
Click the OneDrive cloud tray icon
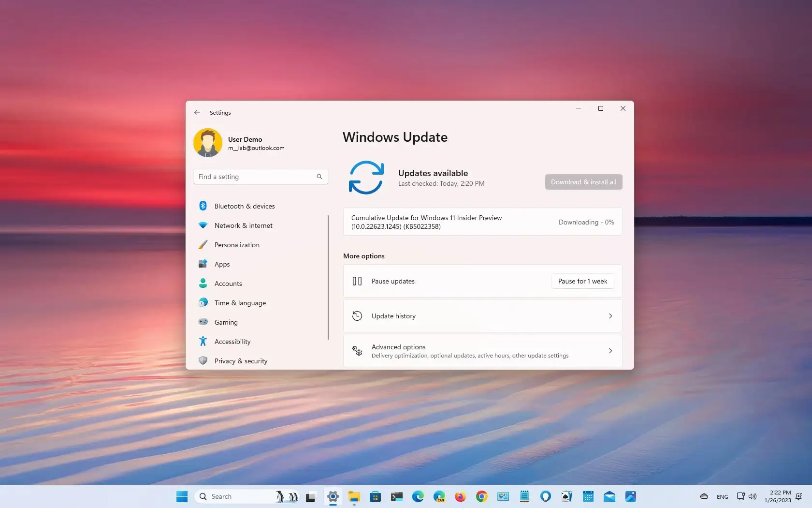[x=704, y=496]
